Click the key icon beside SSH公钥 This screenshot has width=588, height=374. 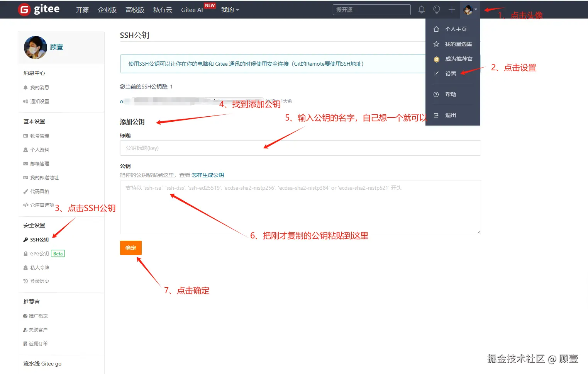coord(25,240)
